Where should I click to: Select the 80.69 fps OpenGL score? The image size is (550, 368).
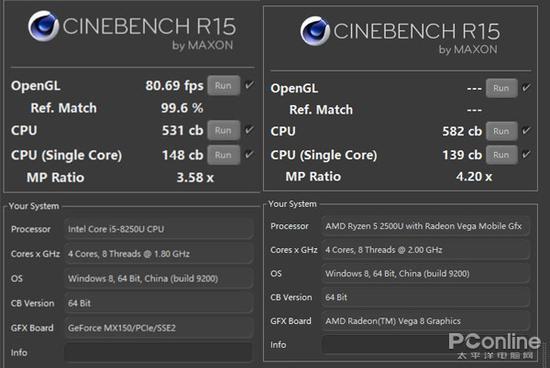174,86
